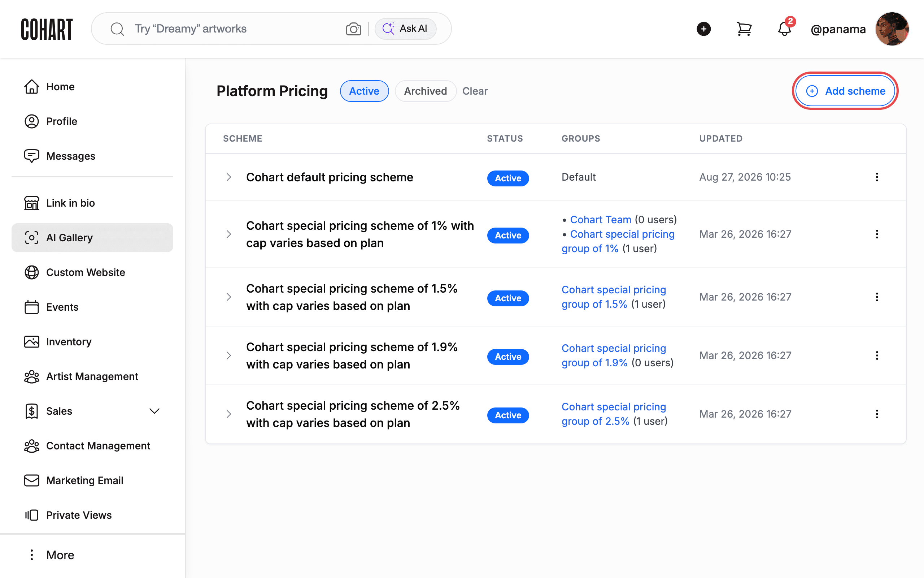Screen dimensions: 924x578
Task: Open options menu for 1.9% scheme
Action: 877,355
